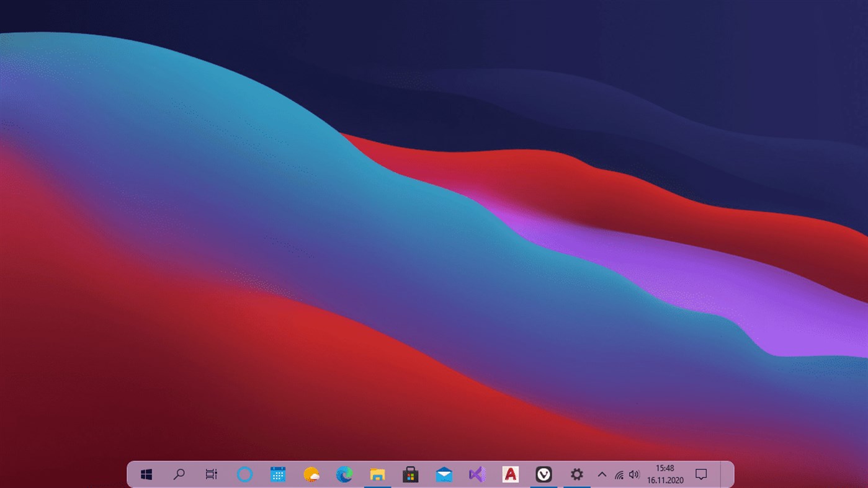Launch Microsoft Edge
Image resolution: width=868 pixels, height=488 pixels.
pyautogui.click(x=344, y=474)
